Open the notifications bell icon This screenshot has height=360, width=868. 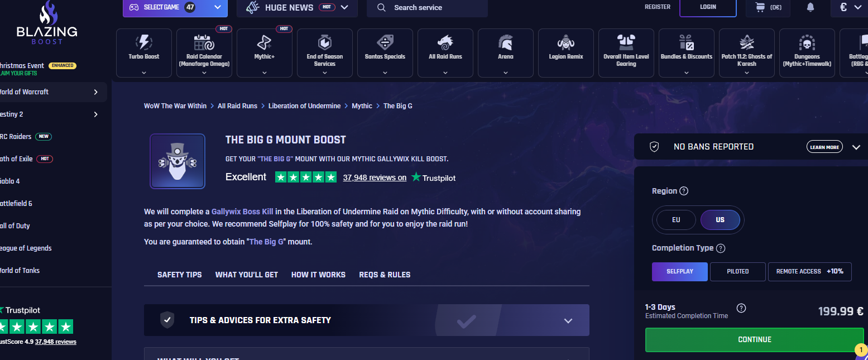point(811,7)
